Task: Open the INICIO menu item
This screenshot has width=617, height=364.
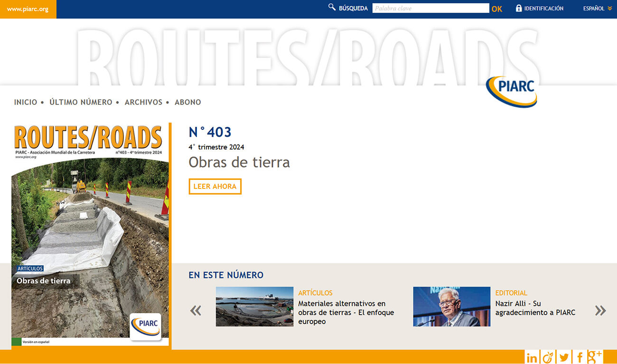Action: coord(26,102)
